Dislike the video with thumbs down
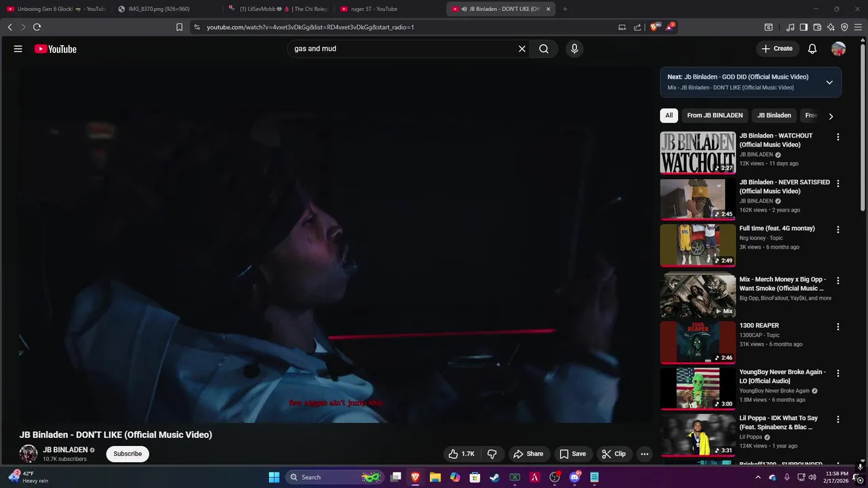This screenshot has height=488, width=868. 492,454
